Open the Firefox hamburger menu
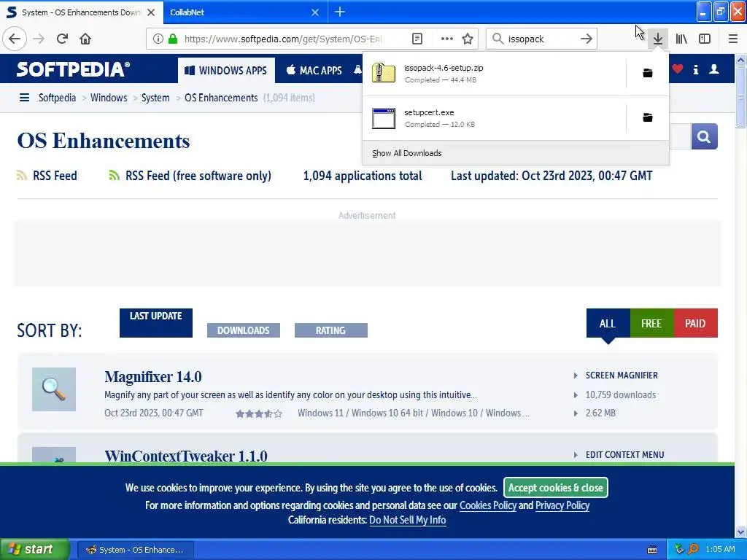Screen dimensions: 747x560 coord(733,39)
